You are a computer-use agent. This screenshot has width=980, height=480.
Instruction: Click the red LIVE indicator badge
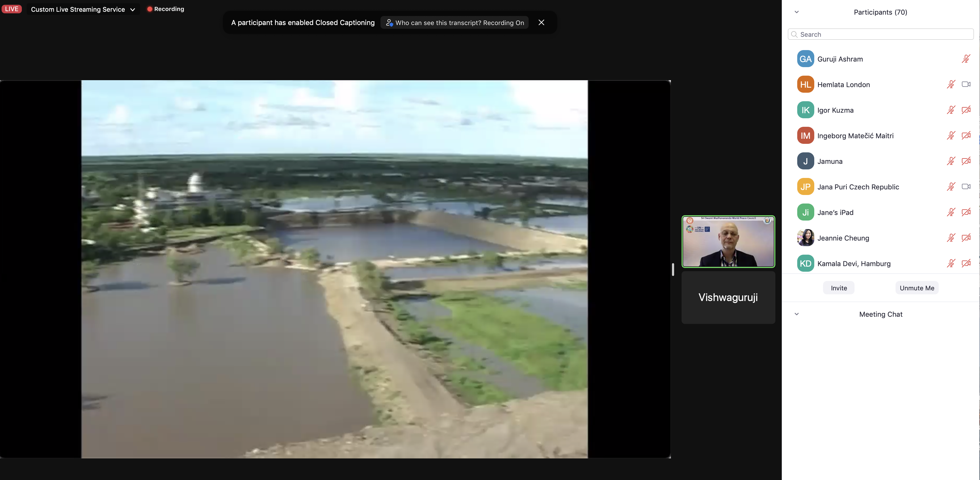point(12,9)
